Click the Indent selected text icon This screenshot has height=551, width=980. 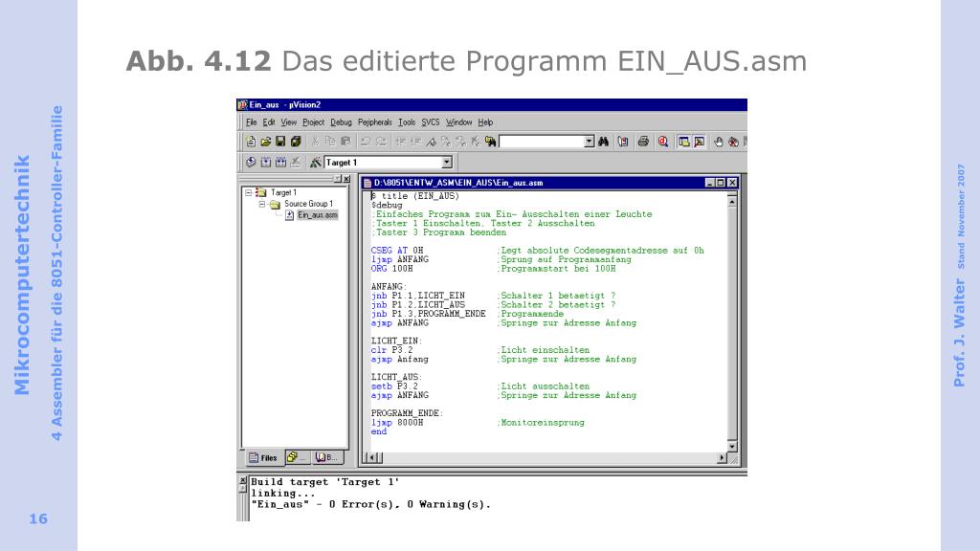pyautogui.click(x=401, y=142)
